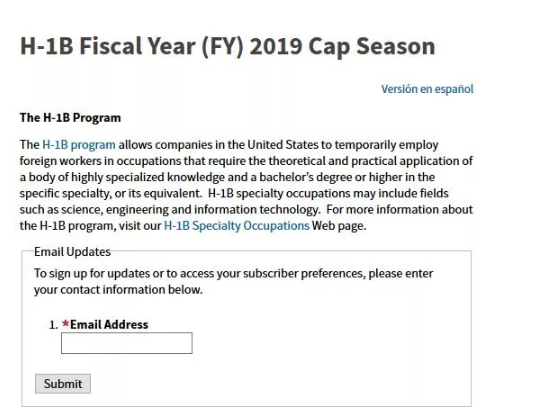This screenshot has height=412, width=558.
Task: Open the Versión en español link
Action: (x=427, y=89)
